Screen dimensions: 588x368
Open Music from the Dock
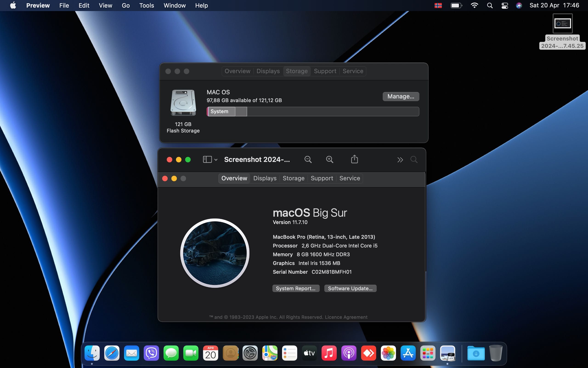click(x=329, y=353)
